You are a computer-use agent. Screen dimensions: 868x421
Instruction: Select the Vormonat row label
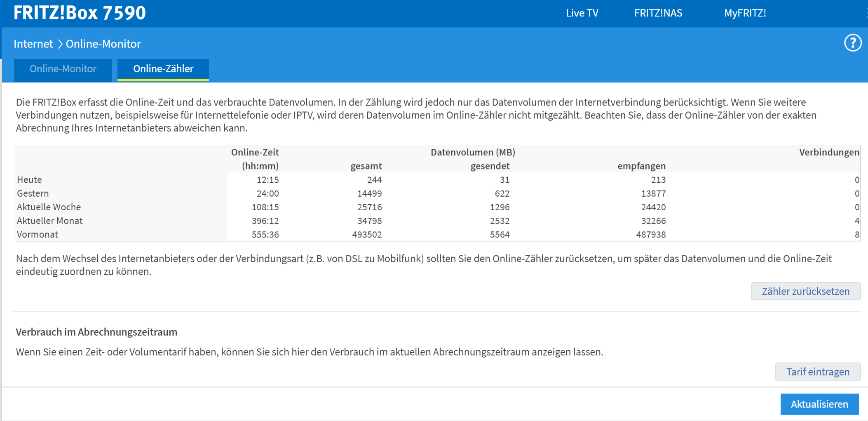pyautogui.click(x=38, y=234)
